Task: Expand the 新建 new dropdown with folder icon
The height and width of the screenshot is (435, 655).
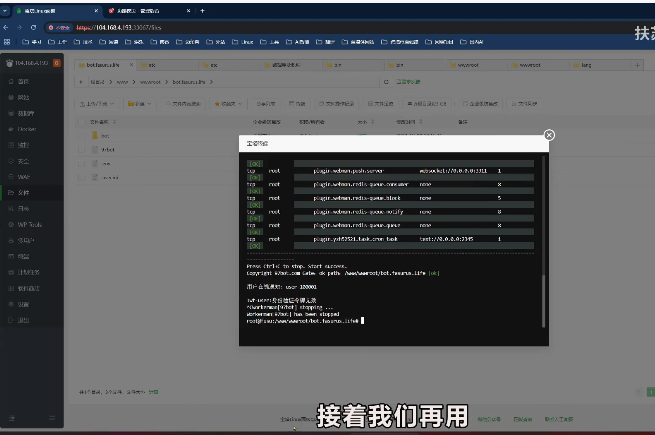Action: pos(140,104)
